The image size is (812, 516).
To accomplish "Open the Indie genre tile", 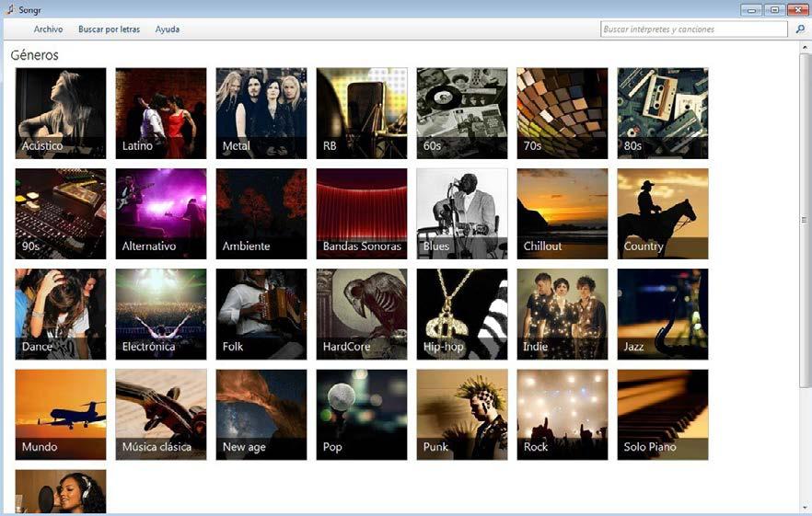I will 563,315.
